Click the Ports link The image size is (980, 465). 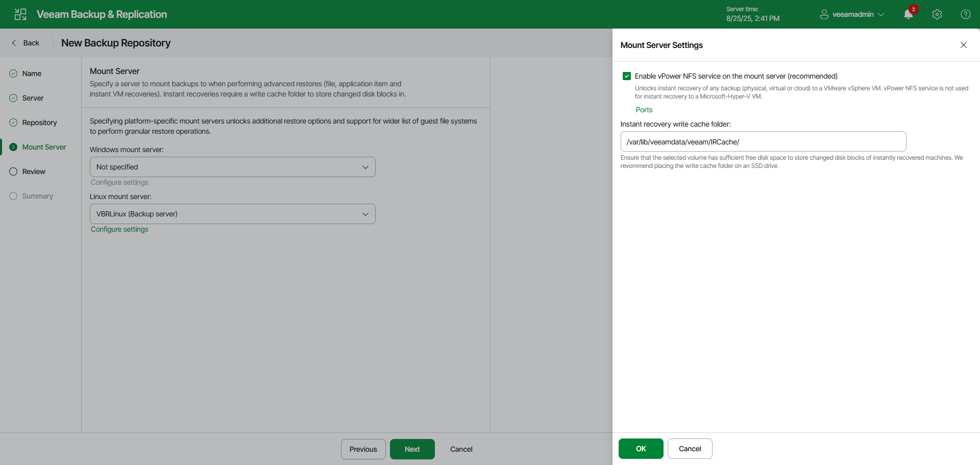click(x=644, y=110)
